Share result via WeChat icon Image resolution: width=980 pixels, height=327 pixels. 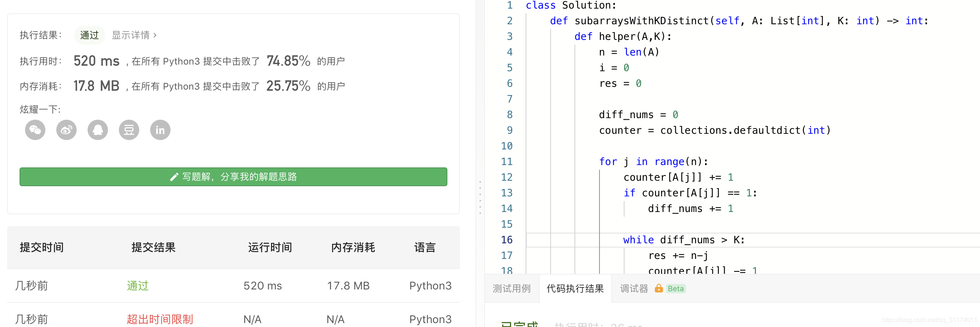tap(35, 130)
